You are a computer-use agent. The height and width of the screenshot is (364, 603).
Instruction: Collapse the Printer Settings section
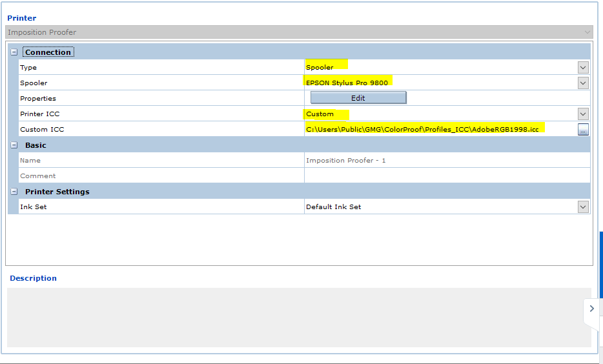pyautogui.click(x=14, y=191)
